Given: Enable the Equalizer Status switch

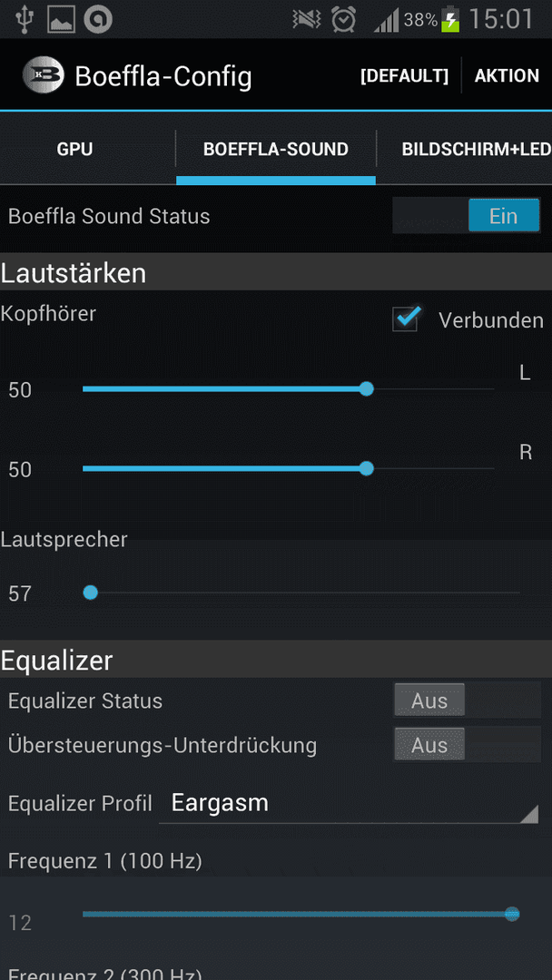Looking at the screenshot, I should coord(467,700).
